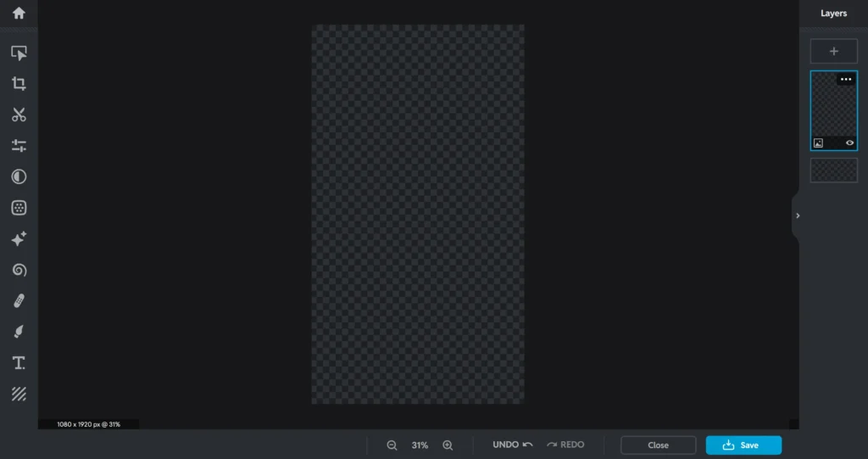Screen dimensions: 868x459
Task: Select the top layer thumbnail
Action: (834, 110)
